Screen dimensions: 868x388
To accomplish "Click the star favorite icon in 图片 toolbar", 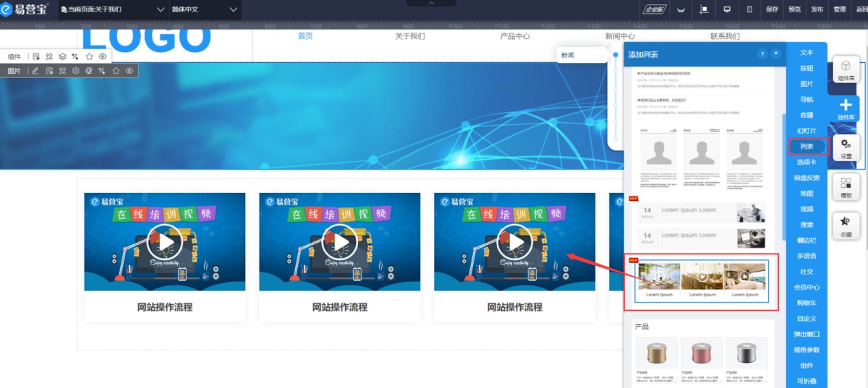I will [x=116, y=71].
